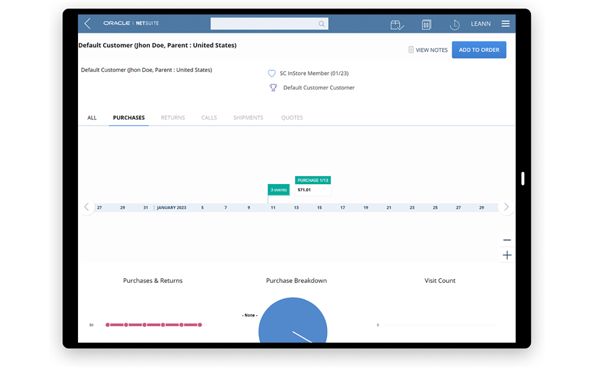The image size is (594, 367).
Task: Switch to the Returns tab
Action: click(173, 118)
